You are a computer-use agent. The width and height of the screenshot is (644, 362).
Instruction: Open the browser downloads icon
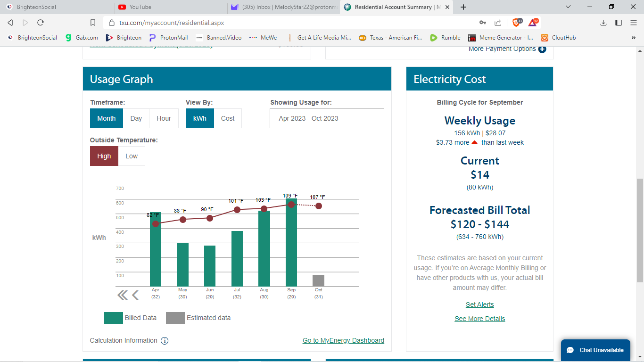pyautogui.click(x=603, y=23)
